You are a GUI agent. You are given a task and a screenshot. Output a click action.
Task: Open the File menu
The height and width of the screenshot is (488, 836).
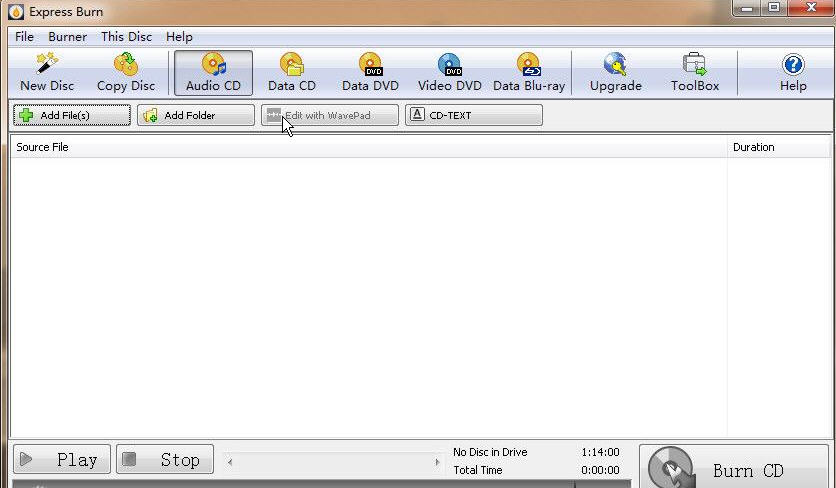[x=24, y=37]
